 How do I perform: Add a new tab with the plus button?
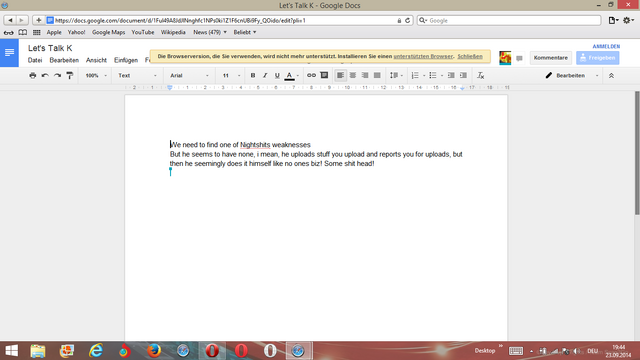point(38,20)
